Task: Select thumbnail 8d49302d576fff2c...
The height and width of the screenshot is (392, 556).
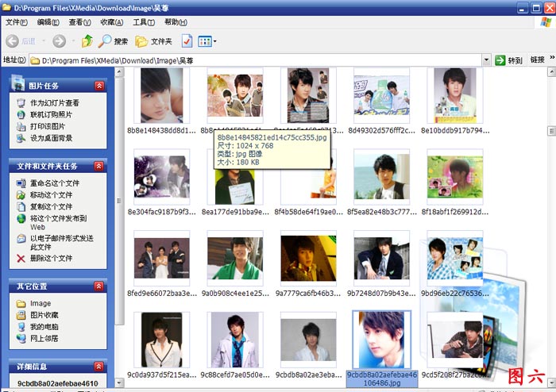Action: coord(381,95)
